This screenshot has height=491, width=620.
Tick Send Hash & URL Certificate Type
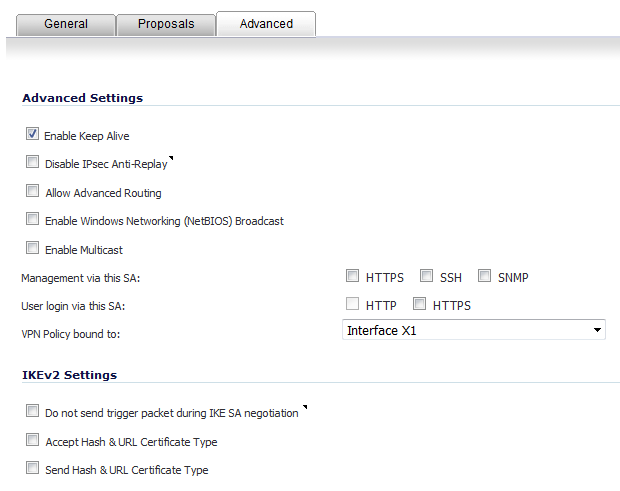click(x=32, y=468)
